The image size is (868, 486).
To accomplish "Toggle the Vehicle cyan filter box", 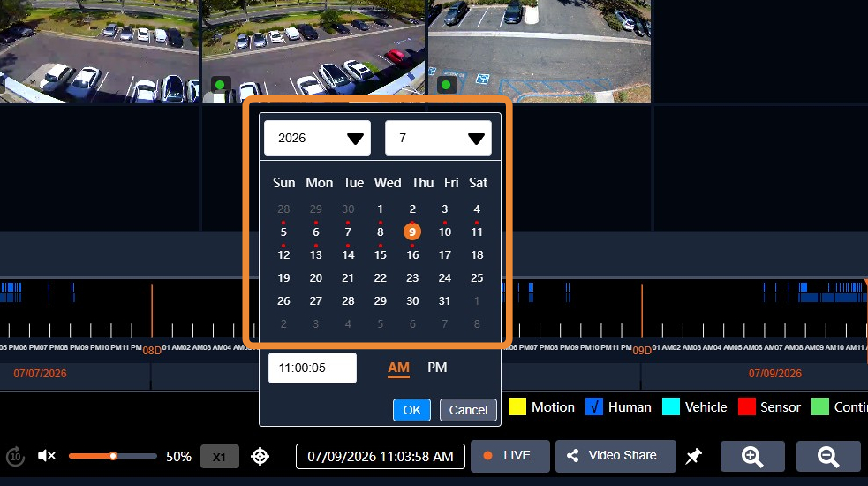I will point(671,406).
